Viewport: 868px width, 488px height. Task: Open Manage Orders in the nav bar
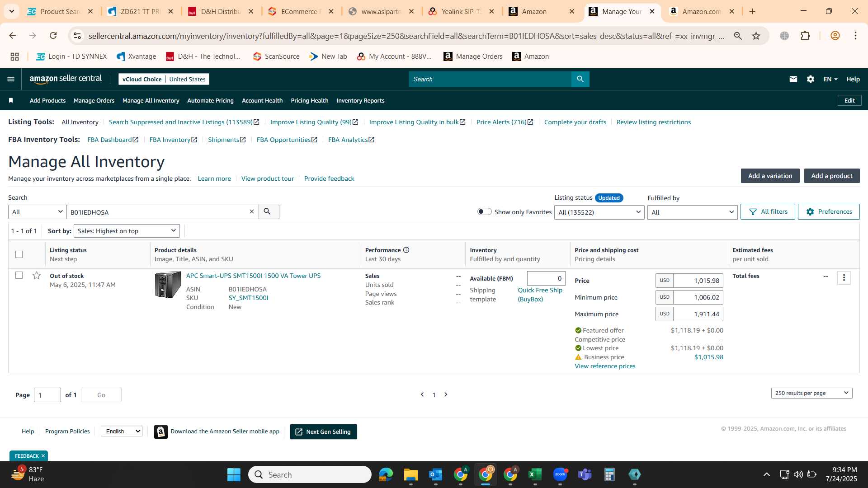click(x=94, y=100)
